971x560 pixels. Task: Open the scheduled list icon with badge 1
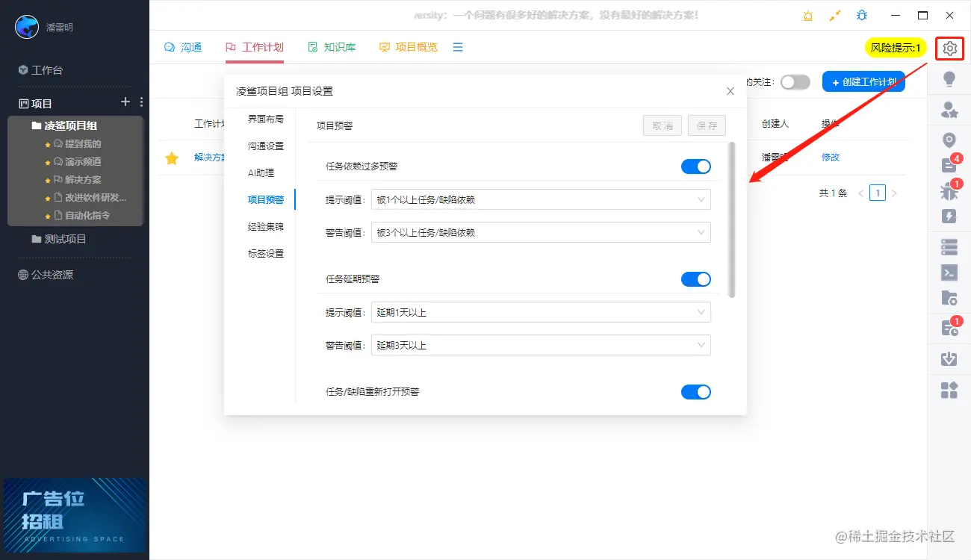[x=949, y=327]
